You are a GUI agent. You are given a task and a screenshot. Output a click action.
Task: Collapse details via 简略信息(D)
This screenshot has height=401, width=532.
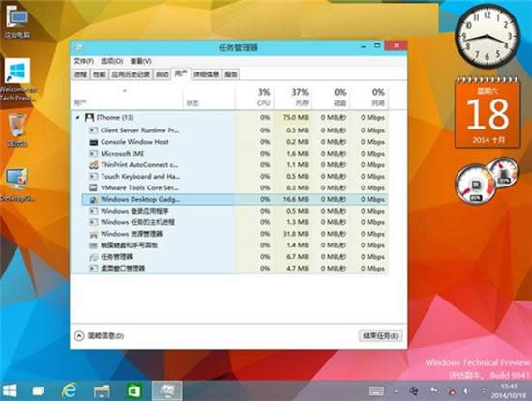coord(99,336)
